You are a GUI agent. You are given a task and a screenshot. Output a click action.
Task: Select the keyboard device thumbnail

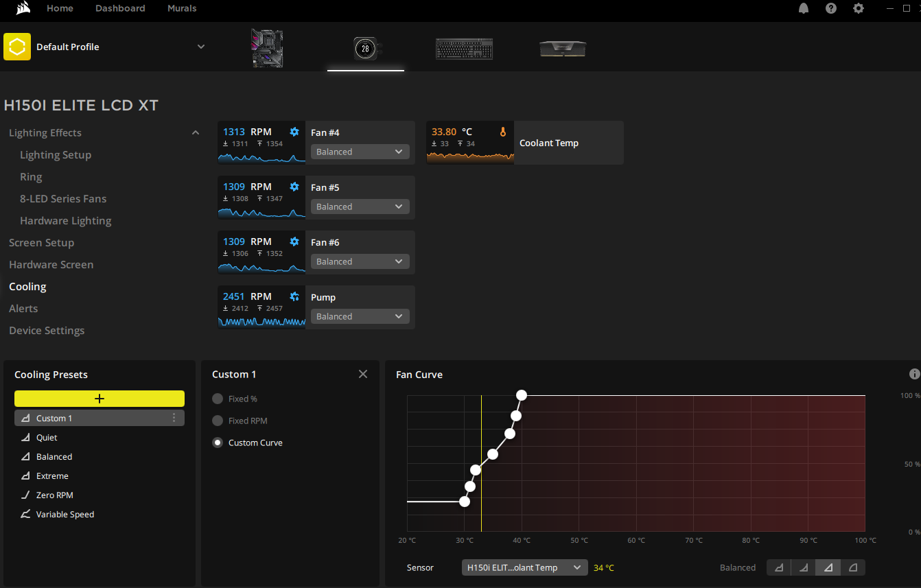[x=465, y=49]
